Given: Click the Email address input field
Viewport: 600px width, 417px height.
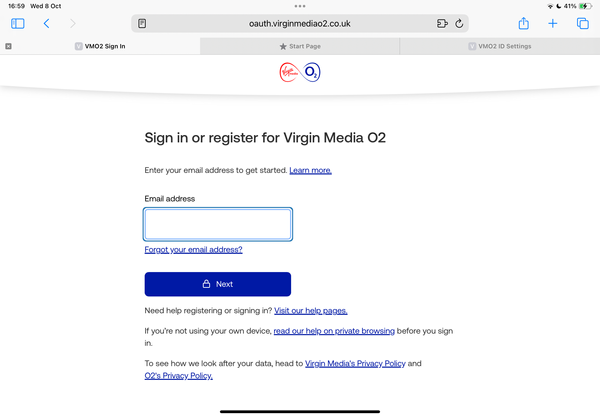Looking at the screenshot, I should (218, 224).
